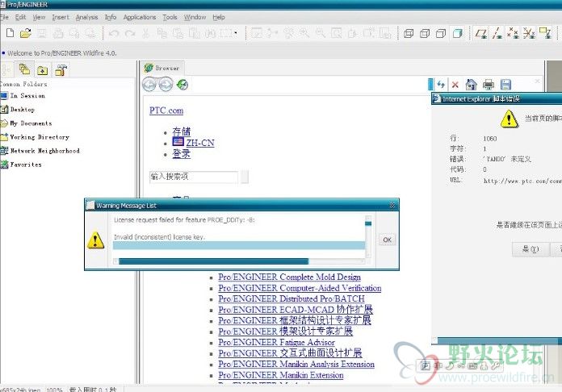
Task: Open the Help menu
Action: tap(219, 17)
